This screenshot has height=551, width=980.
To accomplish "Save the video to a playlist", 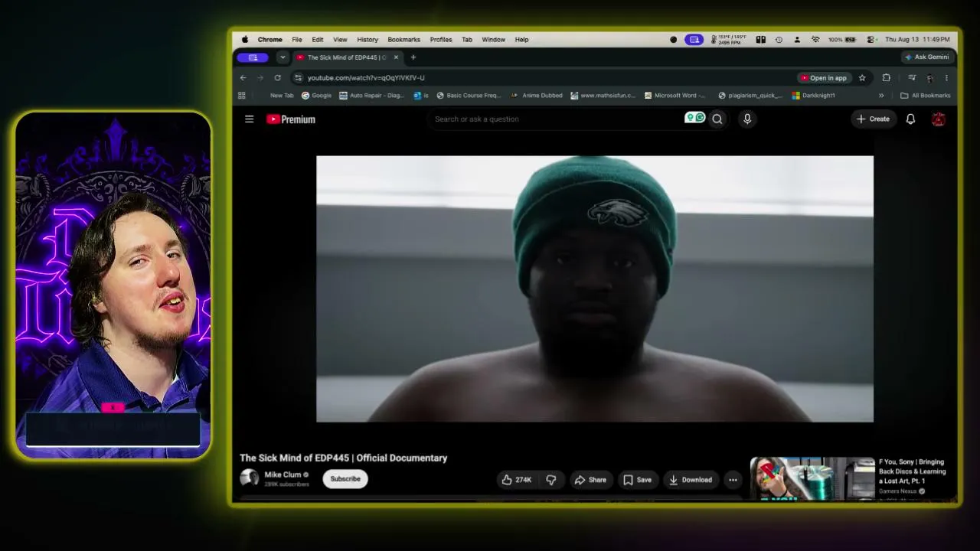I will click(637, 480).
